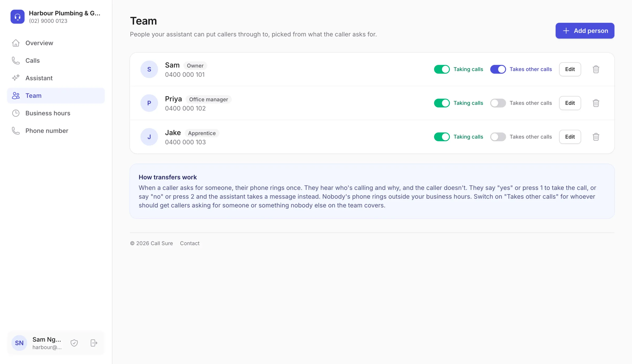This screenshot has height=364, width=632.
Task: Click the handset icon beside Calls
Action: pos(16,60)
